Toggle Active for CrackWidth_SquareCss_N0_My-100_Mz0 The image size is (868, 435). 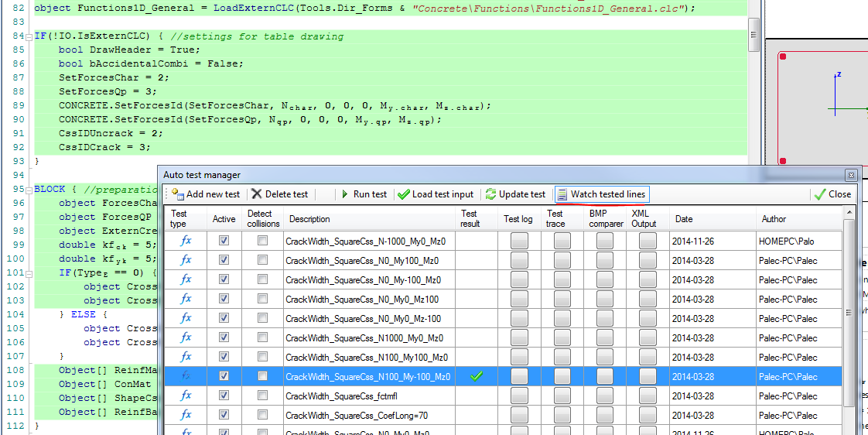224,280
